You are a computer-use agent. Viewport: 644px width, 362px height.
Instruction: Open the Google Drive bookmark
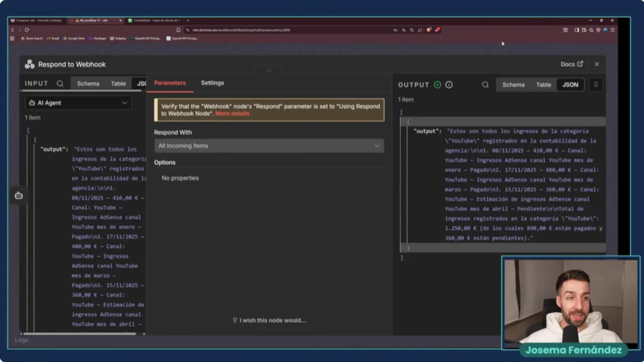click(x=73, y=38)
